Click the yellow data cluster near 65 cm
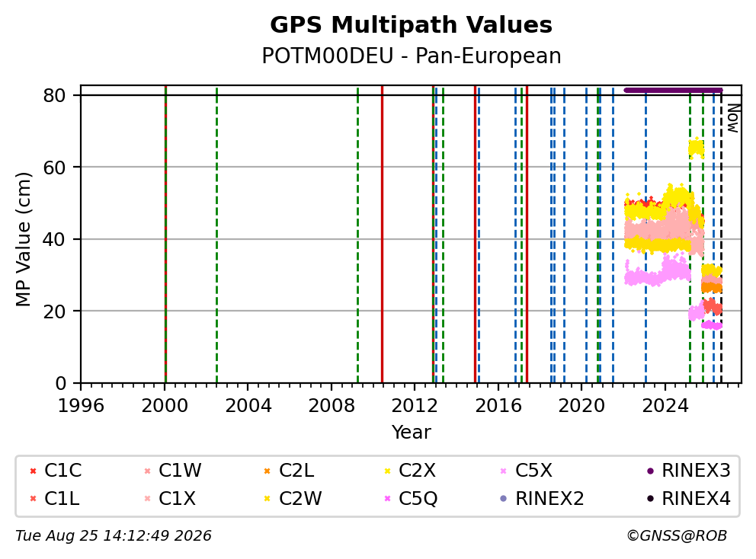Screen dimensions: 756x559 pyautogui.click(x=697, y=149)
